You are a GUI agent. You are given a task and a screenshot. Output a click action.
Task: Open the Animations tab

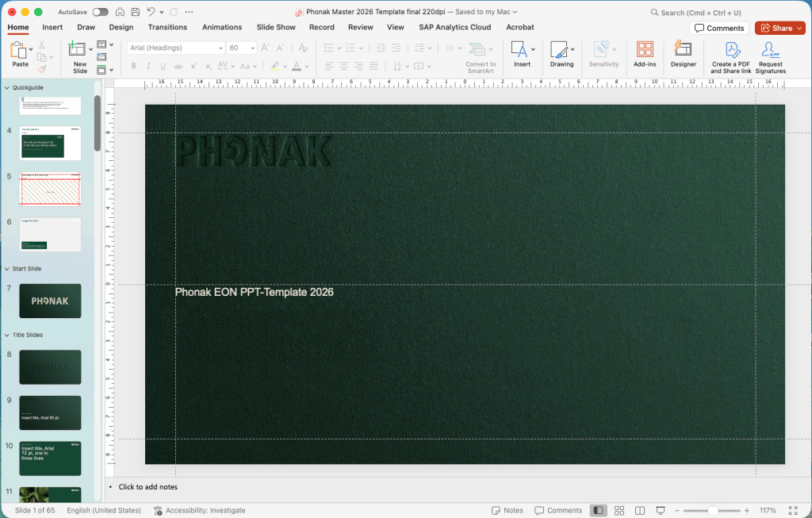222,27
